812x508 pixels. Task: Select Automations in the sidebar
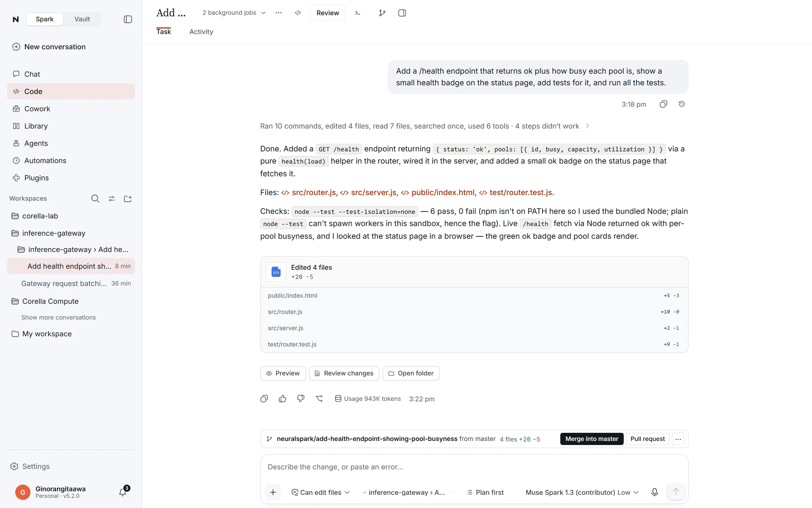coord(71,160)
